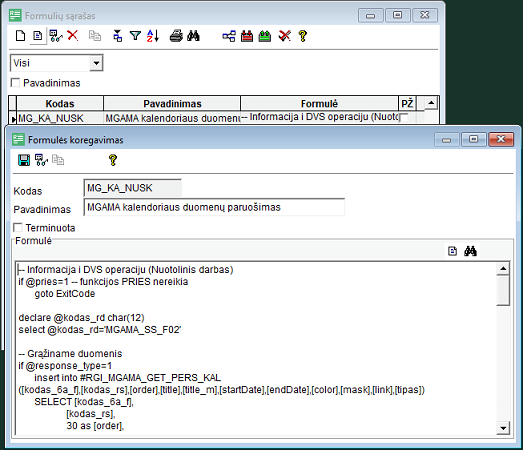Image resolution: width=523 pixels, height=450 pixels.
Task: Click the tree structure icon in list toolbar
Action: pos(229,36)
